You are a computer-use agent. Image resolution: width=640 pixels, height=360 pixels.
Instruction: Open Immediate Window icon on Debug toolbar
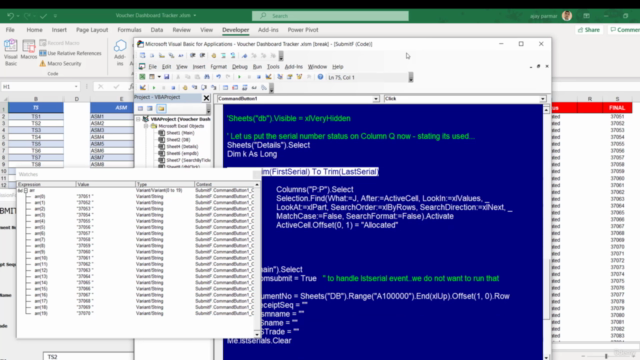coord(235,87)
